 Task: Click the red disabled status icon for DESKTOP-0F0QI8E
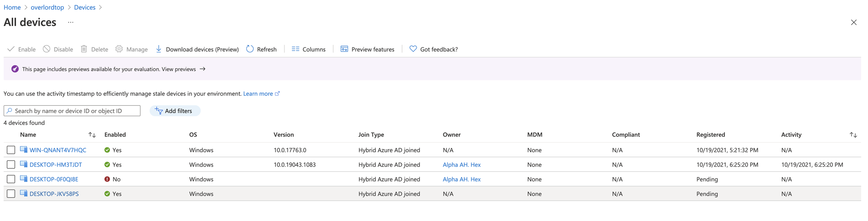(x=107, y=179)
